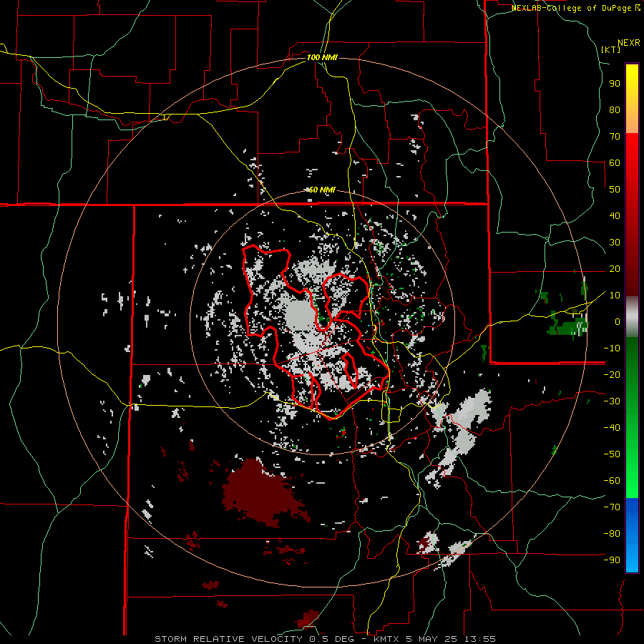Click the -20 value on the velocity scale
This screenshot has width=644, height=644.
tap(612, 374)
